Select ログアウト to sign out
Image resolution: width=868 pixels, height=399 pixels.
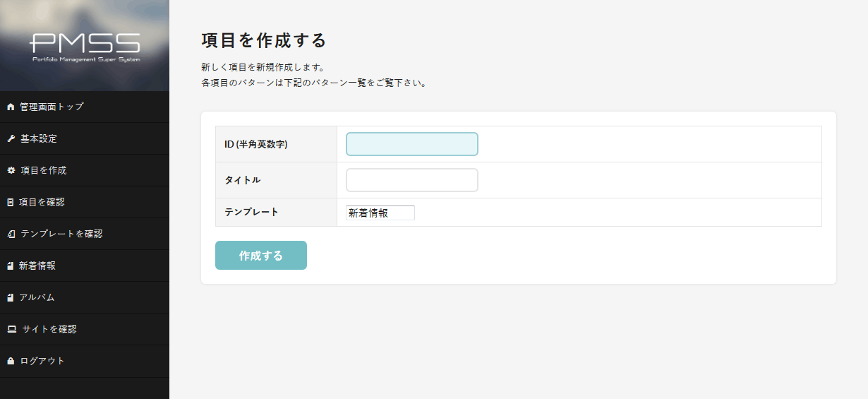(x=85, y=361)
